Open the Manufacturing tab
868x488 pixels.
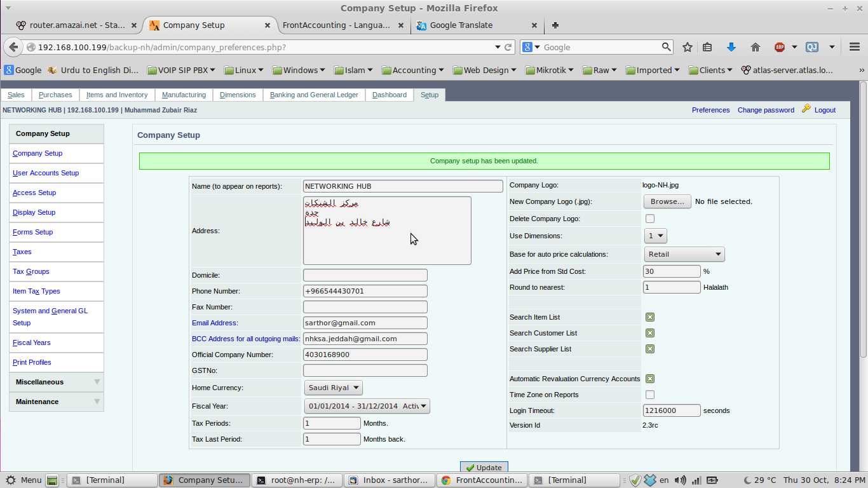coord(184,95)
